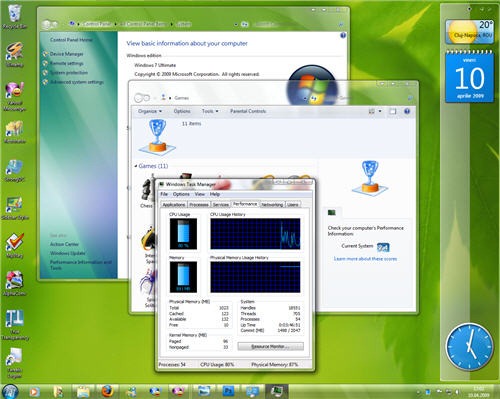
Task: Click the Resource Monitor button
Action: 270,347
